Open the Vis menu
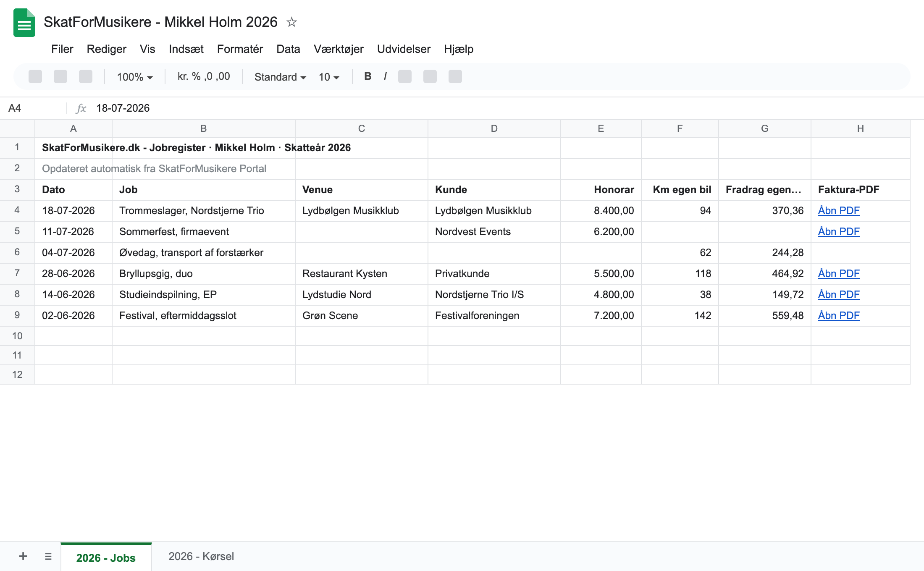The image size is (924, 571). point(147,49)
